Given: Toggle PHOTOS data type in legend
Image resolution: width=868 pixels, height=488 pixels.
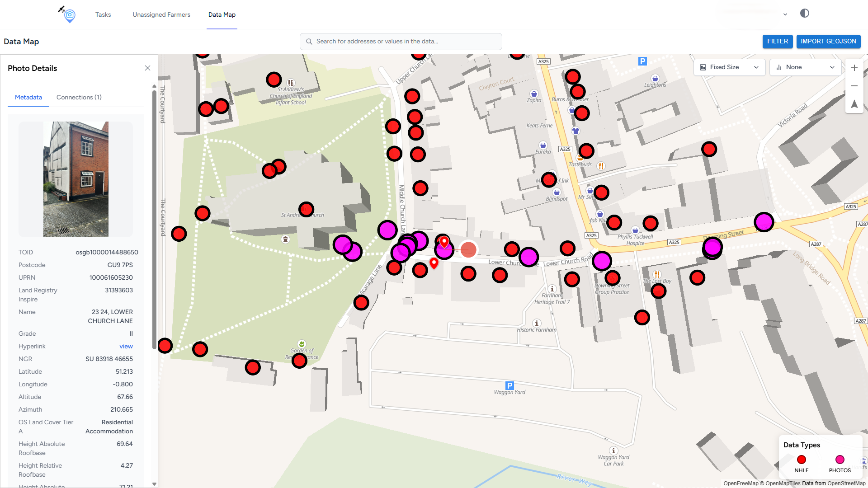Looking at the screenshot, I should pyautogui.click(x=840, y=460).
